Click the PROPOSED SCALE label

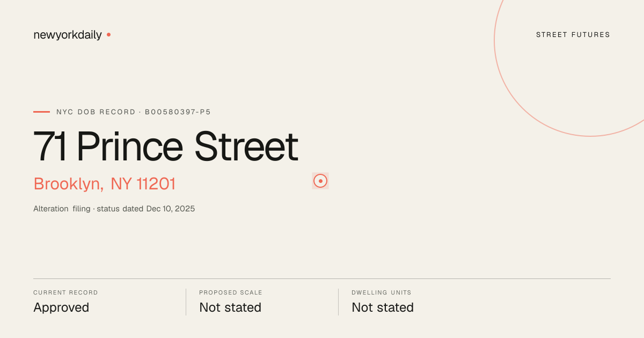click(231, 293)
